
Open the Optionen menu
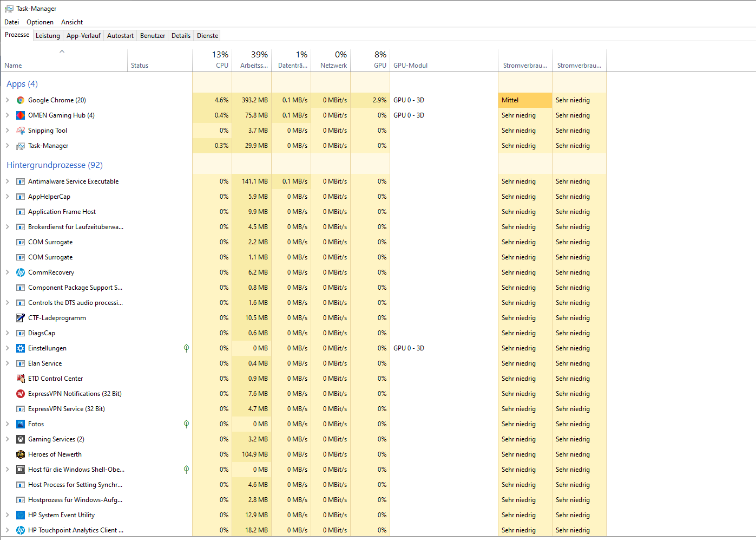[x=40, y=22]
